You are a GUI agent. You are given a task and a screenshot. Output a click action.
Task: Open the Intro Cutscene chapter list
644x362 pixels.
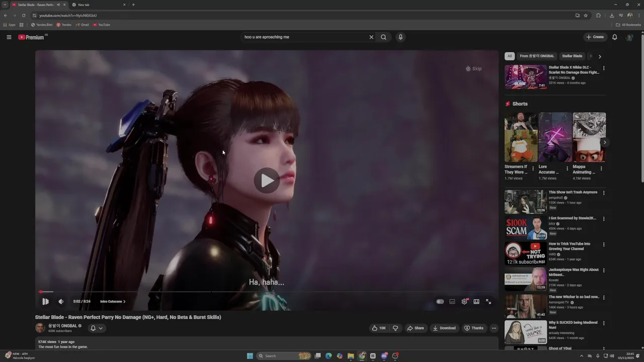point(113,302)
